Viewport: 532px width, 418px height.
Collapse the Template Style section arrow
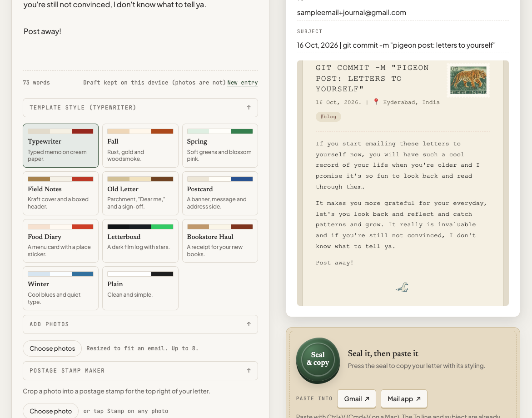249,108
